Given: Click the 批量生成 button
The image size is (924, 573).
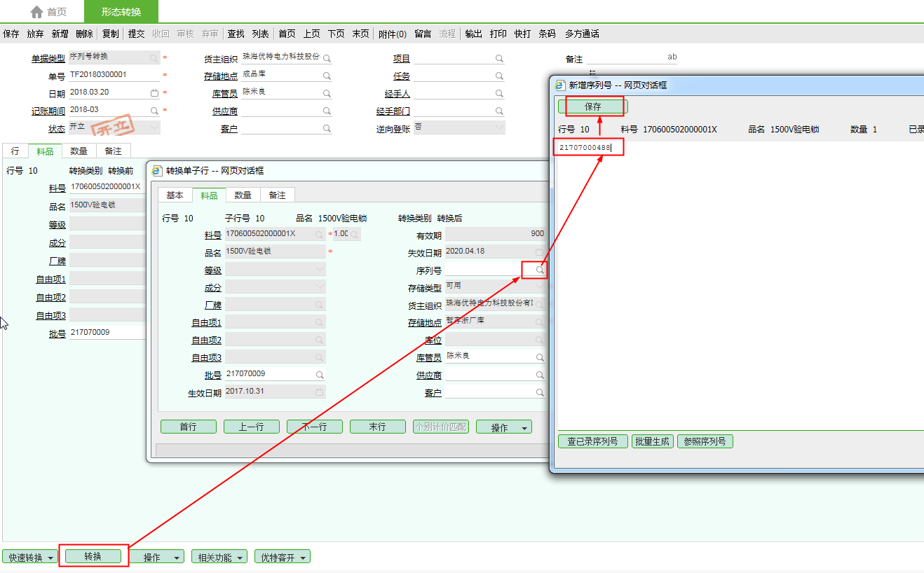Looking at the screenshot, I should (x=652, y=441).
